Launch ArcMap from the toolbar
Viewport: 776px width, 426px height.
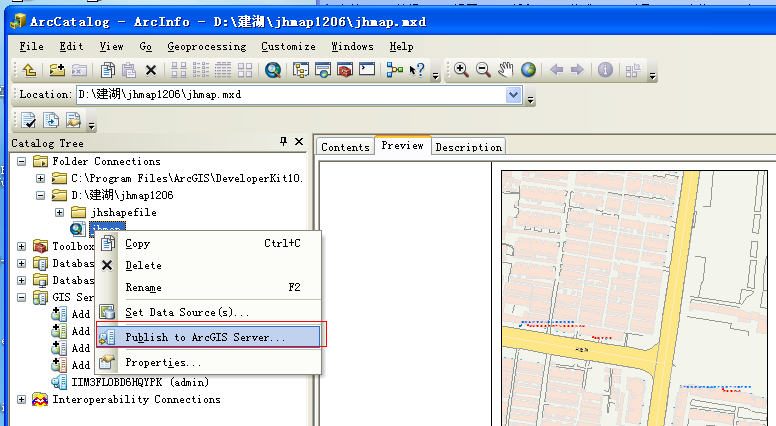pos(273,70)
